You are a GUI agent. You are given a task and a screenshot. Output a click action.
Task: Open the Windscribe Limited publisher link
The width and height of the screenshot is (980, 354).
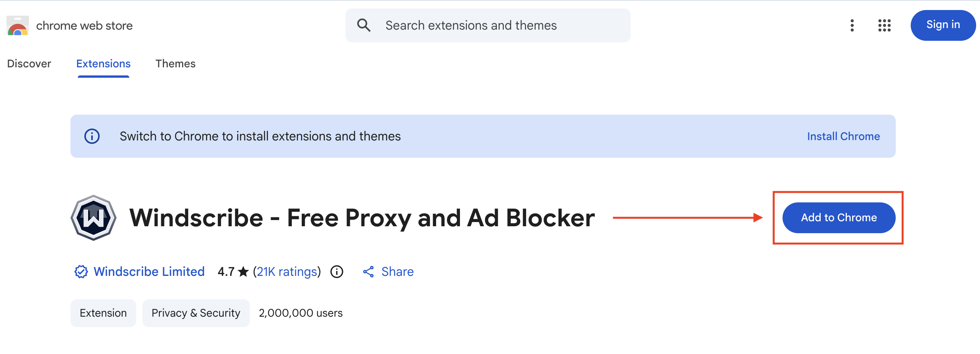149,272
